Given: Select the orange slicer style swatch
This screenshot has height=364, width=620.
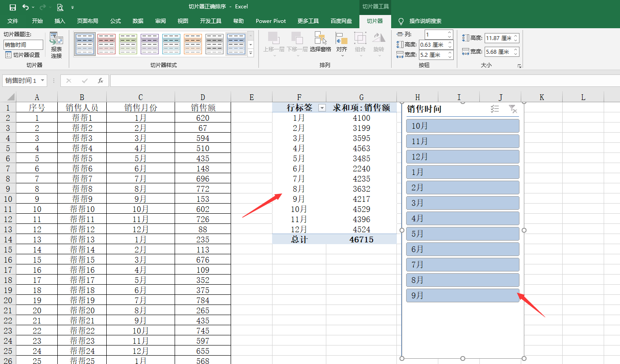Looking at the screenshot, I should (x=193, y=44).
